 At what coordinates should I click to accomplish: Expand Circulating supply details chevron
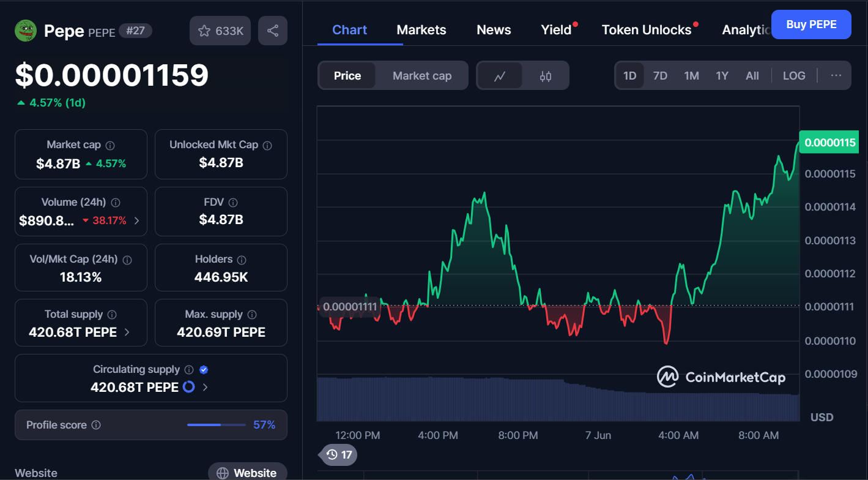(205, 387)
